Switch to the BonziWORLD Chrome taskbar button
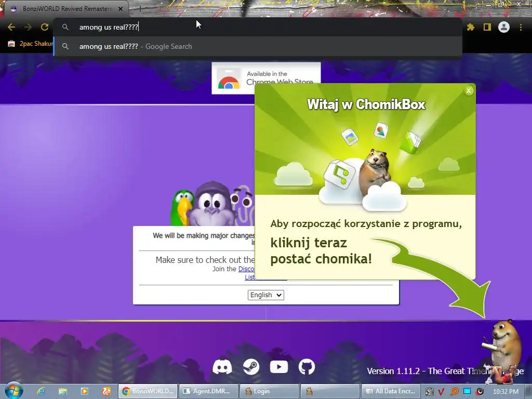 148,391
